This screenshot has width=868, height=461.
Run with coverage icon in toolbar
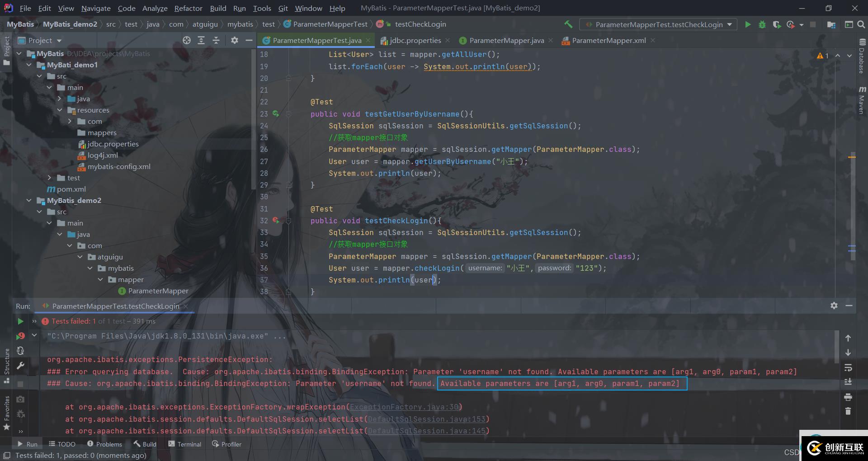click(777, 24)
